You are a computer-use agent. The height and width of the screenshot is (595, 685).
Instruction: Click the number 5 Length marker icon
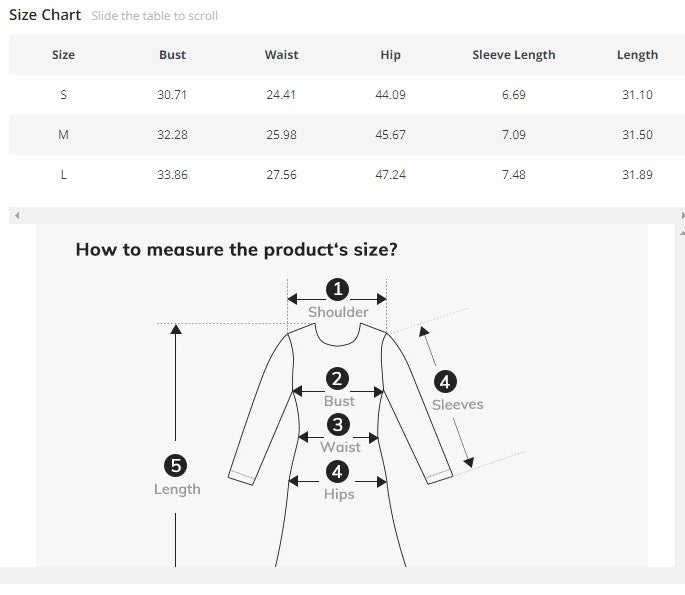tap(176, 465)
